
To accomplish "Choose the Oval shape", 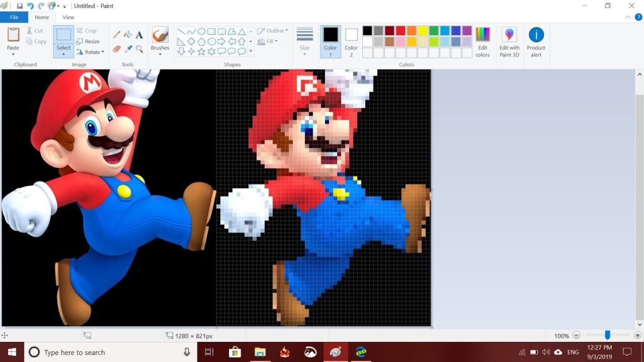I will click(x=201, y=31).
